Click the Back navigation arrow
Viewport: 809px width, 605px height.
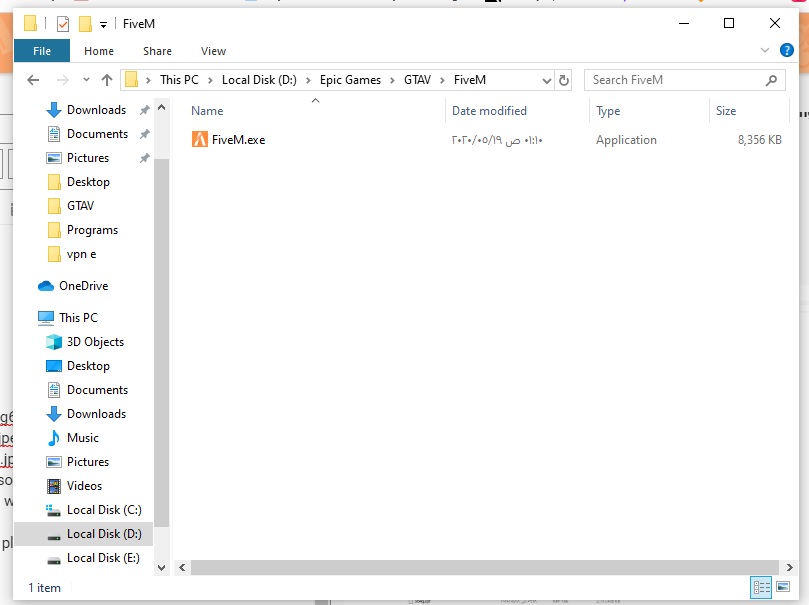point(33,80)
